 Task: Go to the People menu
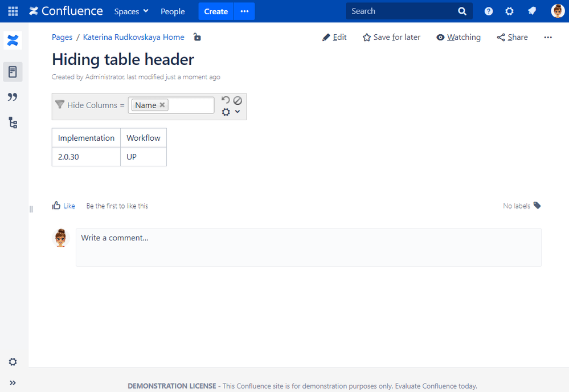tap(173, 11)
